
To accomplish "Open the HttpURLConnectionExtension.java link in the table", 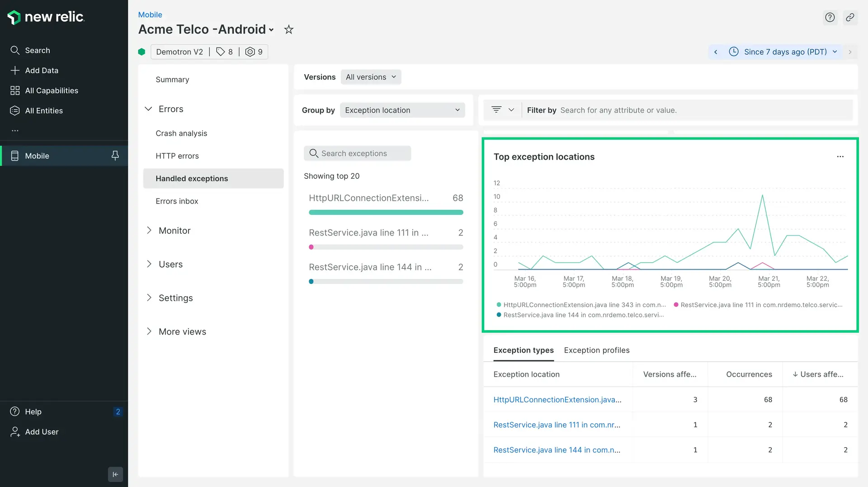I will [x=557, y=400].
